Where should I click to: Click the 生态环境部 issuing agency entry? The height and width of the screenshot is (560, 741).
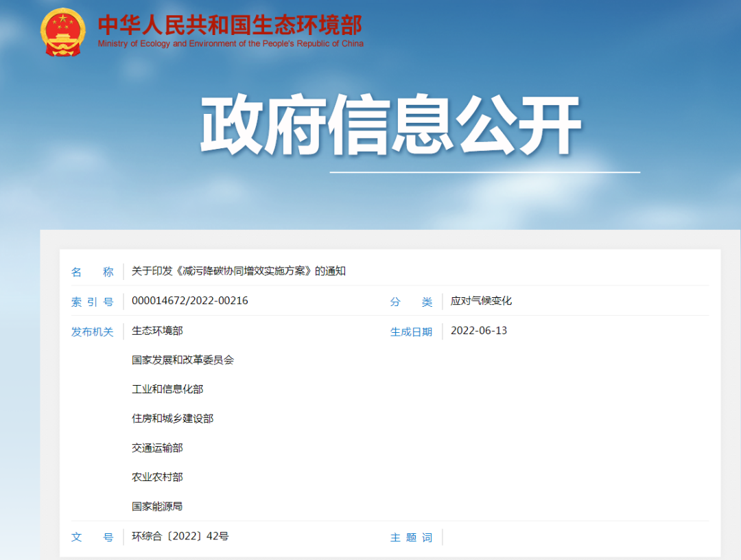[157, 331]
